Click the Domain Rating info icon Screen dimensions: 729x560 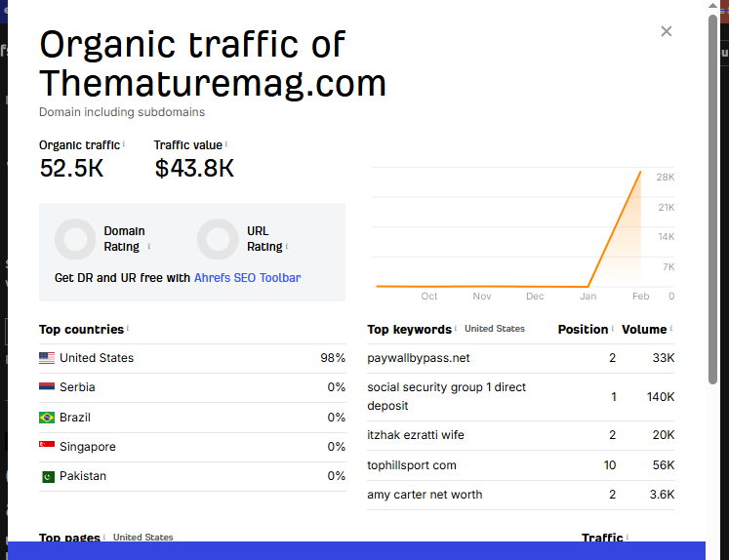149,246
